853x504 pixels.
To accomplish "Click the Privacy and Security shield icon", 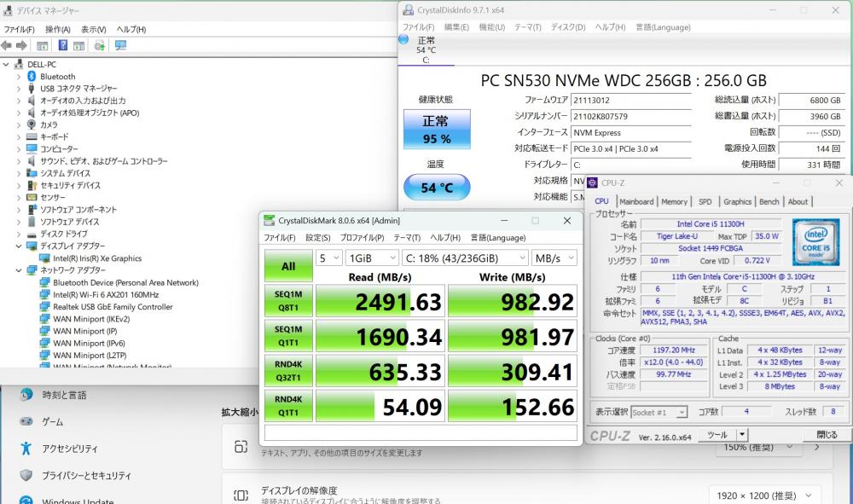I will (26, 475).
